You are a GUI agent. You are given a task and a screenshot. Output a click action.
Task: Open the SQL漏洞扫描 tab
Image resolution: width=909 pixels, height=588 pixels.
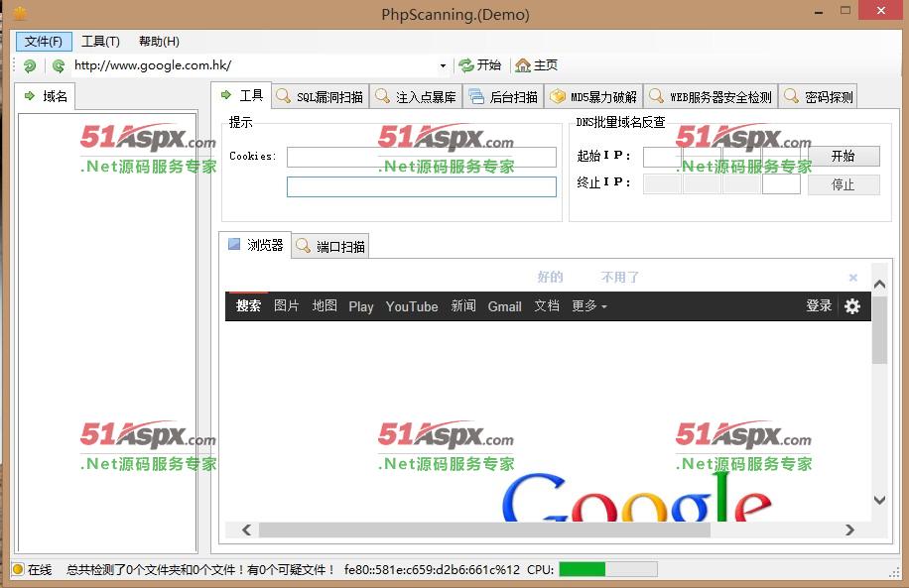[x=320, y=97]
